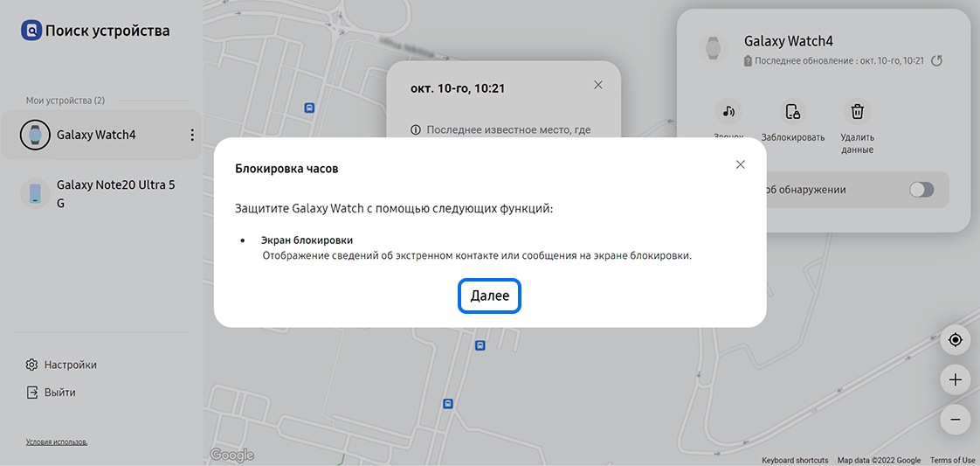Click Мои устройства (2) header
Screen dimensions: 980x466
pyautogui.click(x=65, y=100)
